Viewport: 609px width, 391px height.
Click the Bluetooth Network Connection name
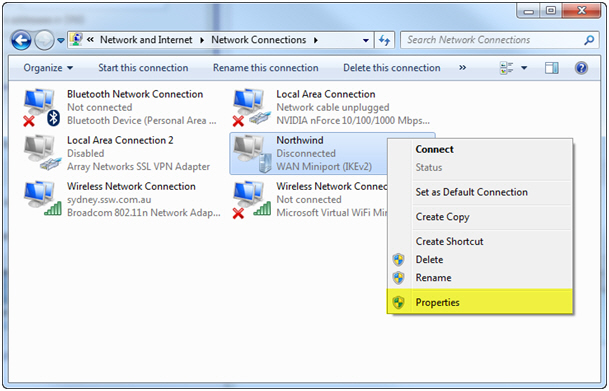135,94
